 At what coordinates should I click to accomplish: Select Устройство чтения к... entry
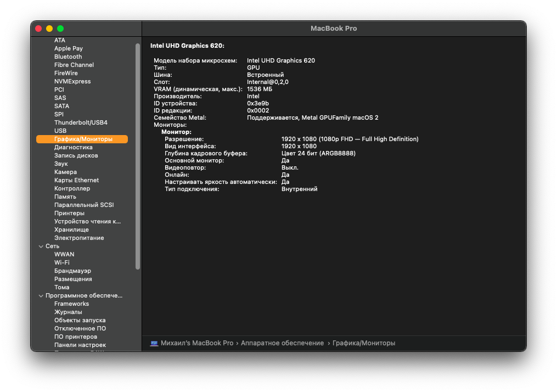point(88,221)
